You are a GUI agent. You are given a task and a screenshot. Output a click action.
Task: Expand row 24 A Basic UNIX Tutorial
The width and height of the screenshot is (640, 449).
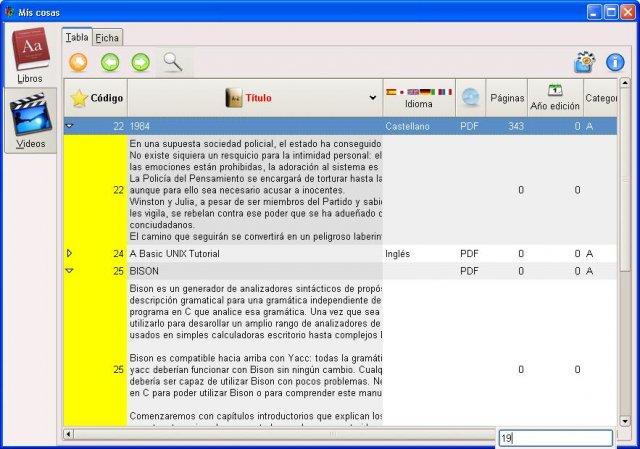pyautogui.click(x=70, y=254)
